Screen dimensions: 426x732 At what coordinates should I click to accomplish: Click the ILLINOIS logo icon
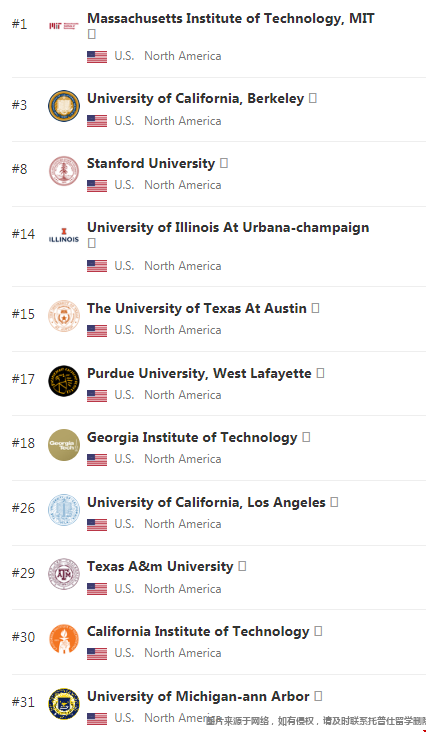click(64, 235)
